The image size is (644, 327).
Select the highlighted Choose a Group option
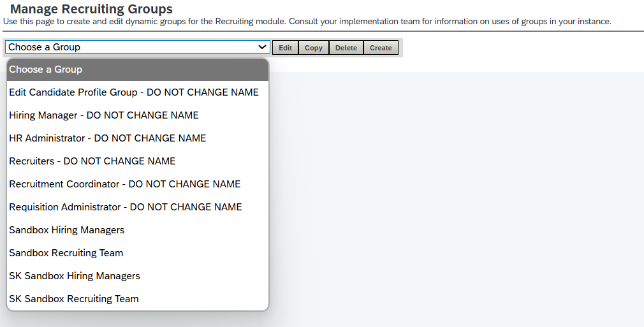pos(138,69)
